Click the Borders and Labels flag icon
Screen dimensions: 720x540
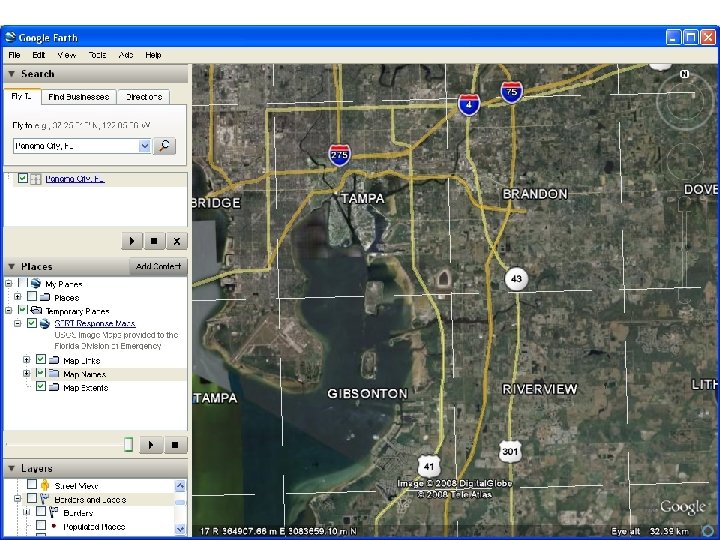[x=45, y=499]
